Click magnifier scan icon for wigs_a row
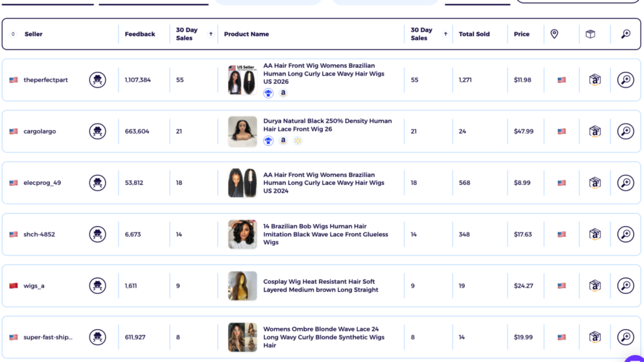The width and height of the screenshot is (644, 362). [x=626, y=285]
